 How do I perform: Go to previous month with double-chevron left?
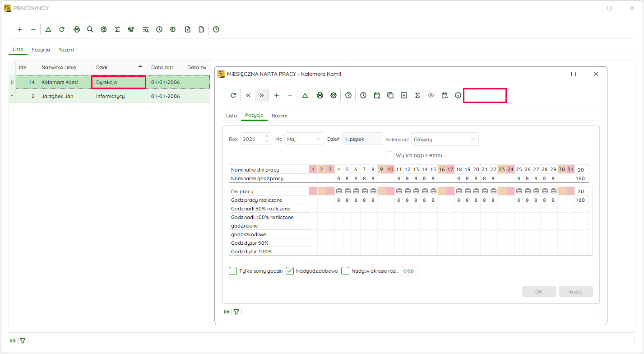tap(248, 95)
